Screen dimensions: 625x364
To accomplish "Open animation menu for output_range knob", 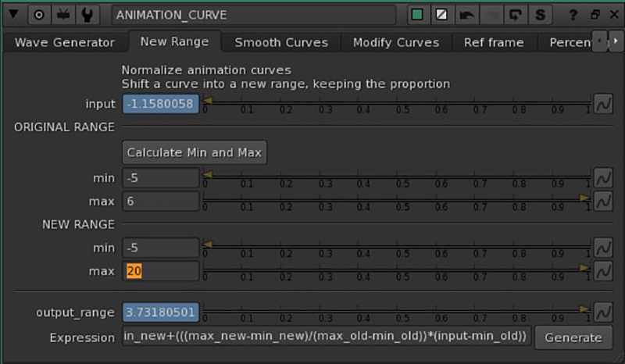I will pyautogui.click(x=603, y=312).
